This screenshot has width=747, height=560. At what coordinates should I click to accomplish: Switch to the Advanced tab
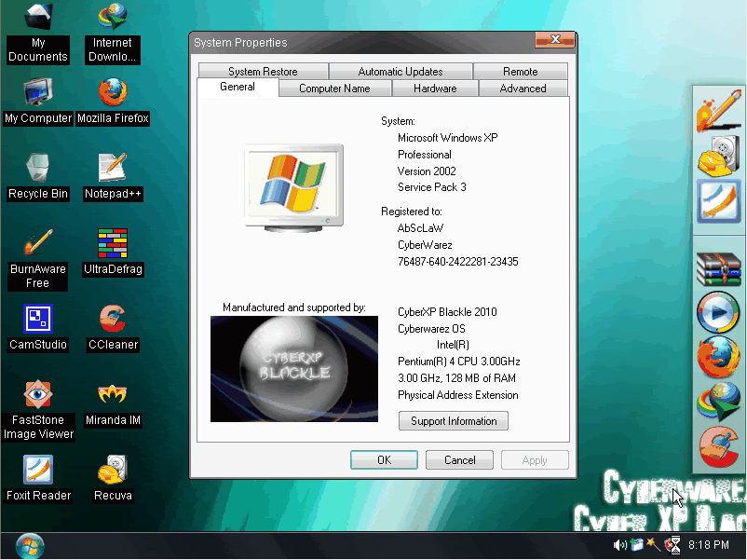[x=523, y=89]
